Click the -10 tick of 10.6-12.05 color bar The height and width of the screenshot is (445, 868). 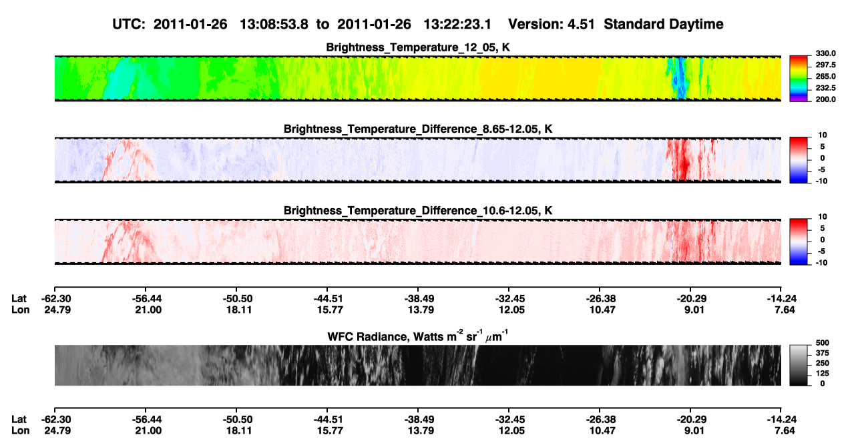(821, 263)
